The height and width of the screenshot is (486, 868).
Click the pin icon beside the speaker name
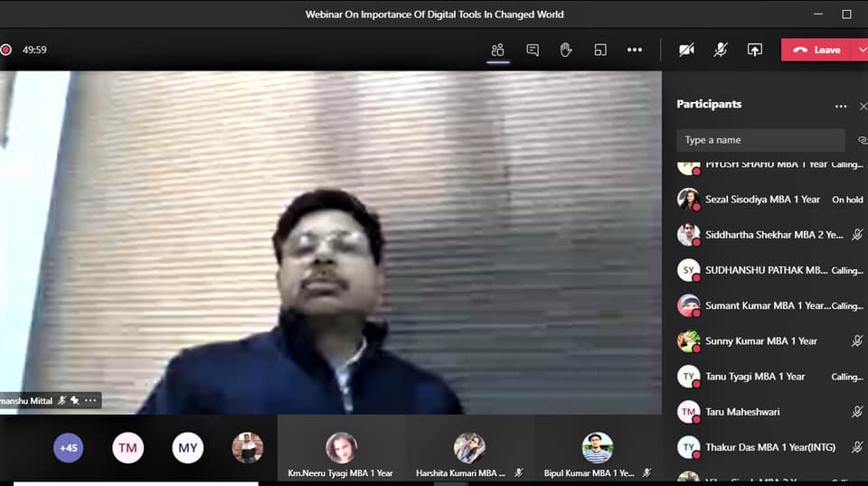[x=75, y=400]
